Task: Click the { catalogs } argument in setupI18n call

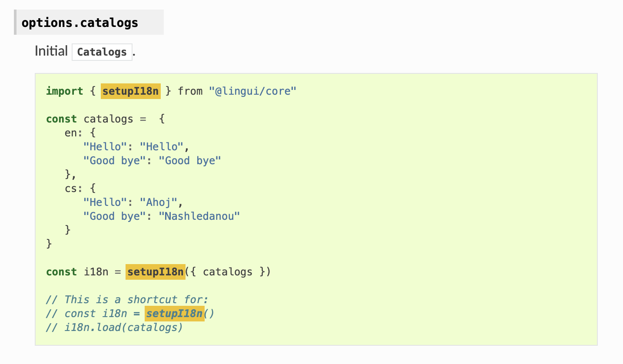Action: pyautogui.click(x=229, y=271)
